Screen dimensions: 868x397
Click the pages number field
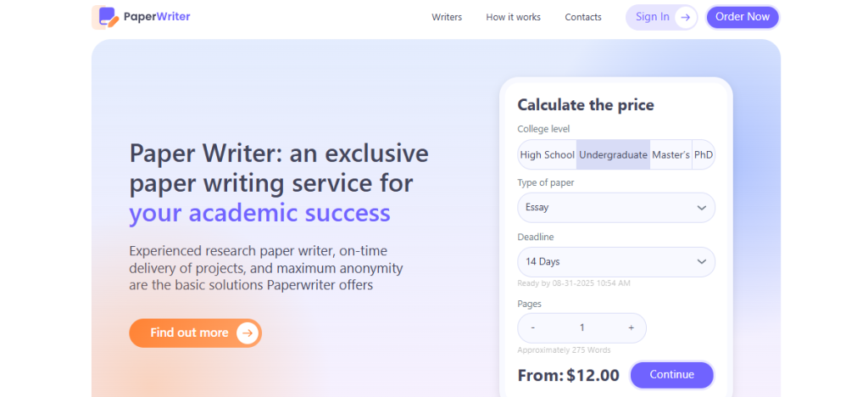581,327
